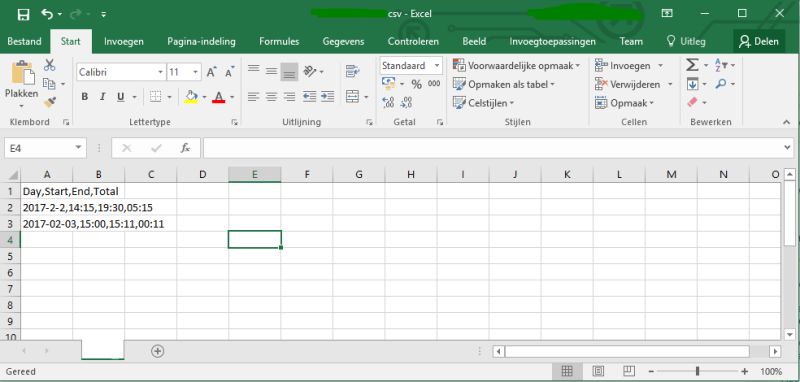800x382 pixels.
Task: Add a new sheet with plus button
Action: [158, 351]
